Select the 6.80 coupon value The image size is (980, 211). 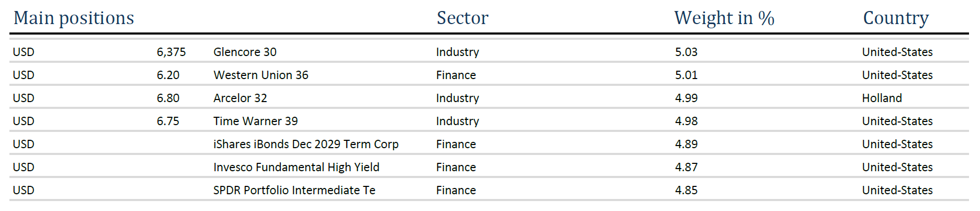tap(168, 98)
